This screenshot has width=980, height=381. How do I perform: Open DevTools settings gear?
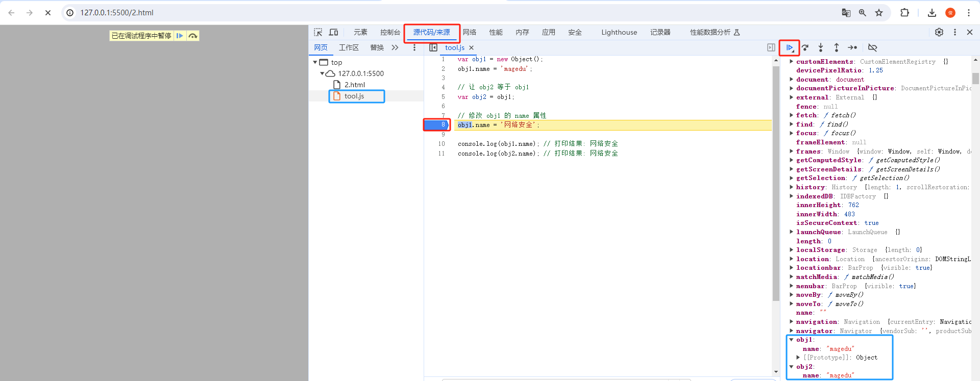[x=939, y=32]
